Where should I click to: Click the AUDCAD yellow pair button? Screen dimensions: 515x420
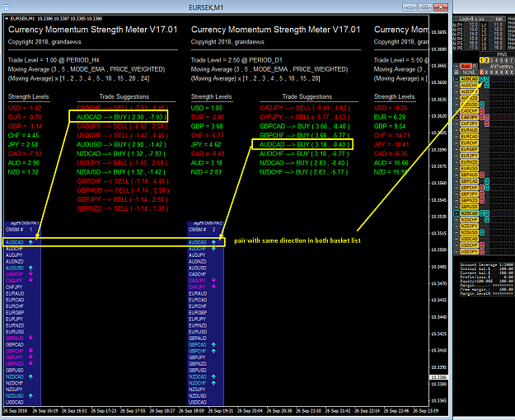pyautogui.click(x=470, y=79)
